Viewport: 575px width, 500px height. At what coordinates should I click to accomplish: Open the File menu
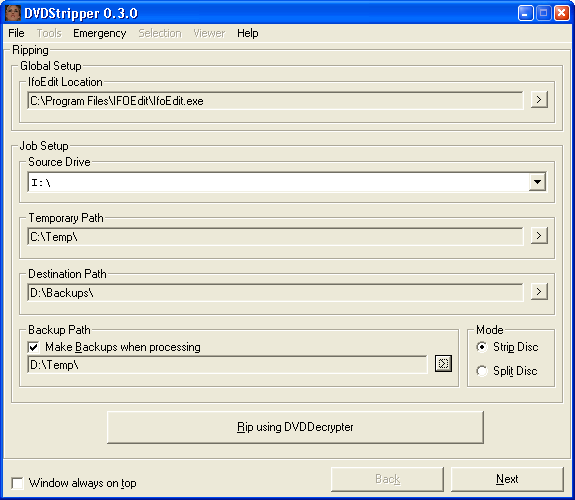[16, 33]
